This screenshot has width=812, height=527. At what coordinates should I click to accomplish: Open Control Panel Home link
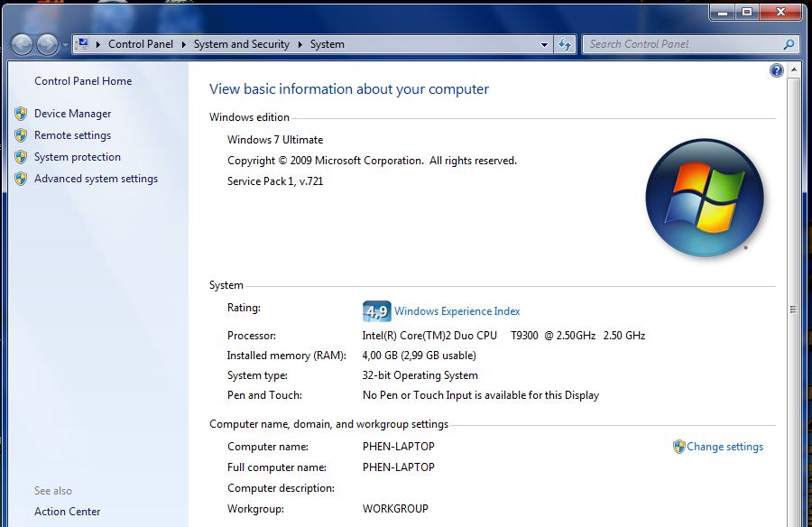[83, 81]
